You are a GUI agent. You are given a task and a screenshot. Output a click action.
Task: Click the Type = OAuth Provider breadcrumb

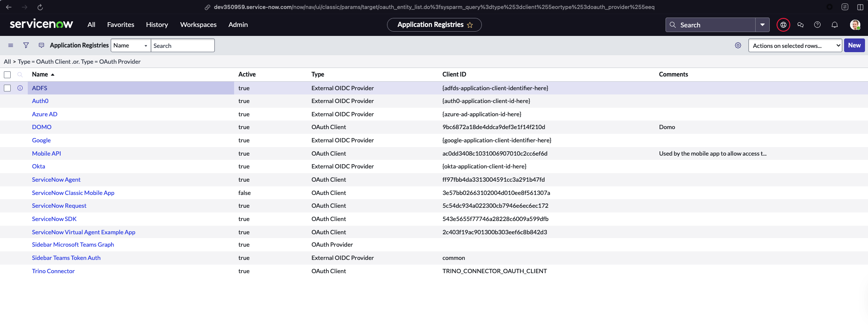pos(111,62)
